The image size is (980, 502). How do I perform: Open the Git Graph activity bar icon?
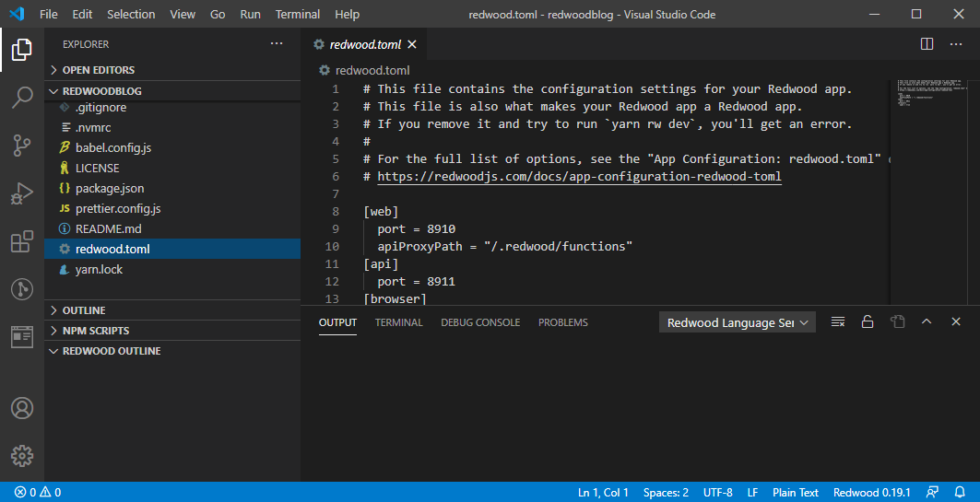click(x=22, y=289)
